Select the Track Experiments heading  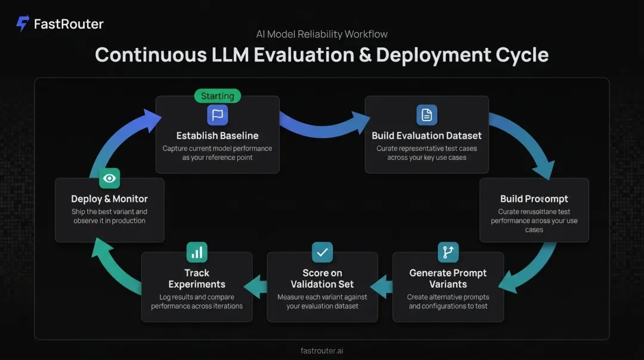tap(197, 279)
